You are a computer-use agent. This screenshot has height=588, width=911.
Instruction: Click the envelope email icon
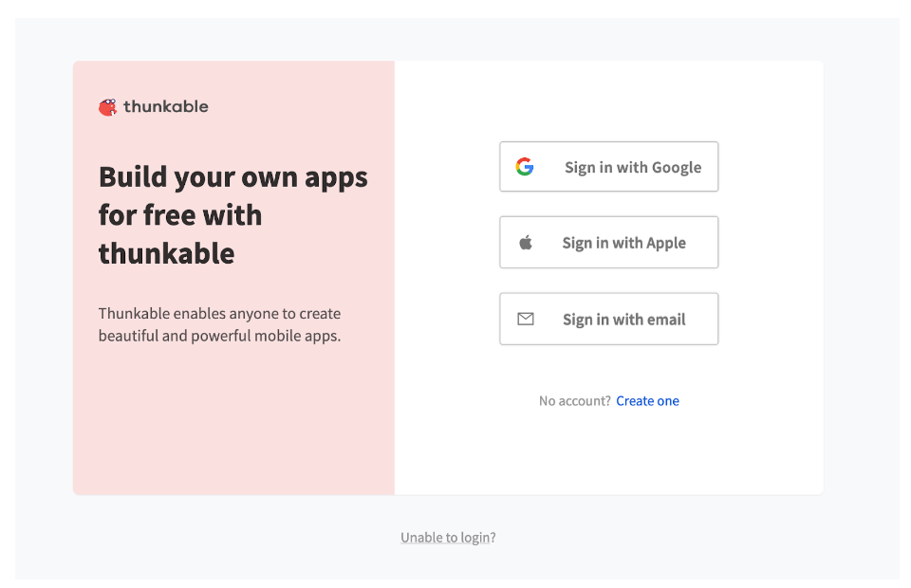(x=526, y=319)
